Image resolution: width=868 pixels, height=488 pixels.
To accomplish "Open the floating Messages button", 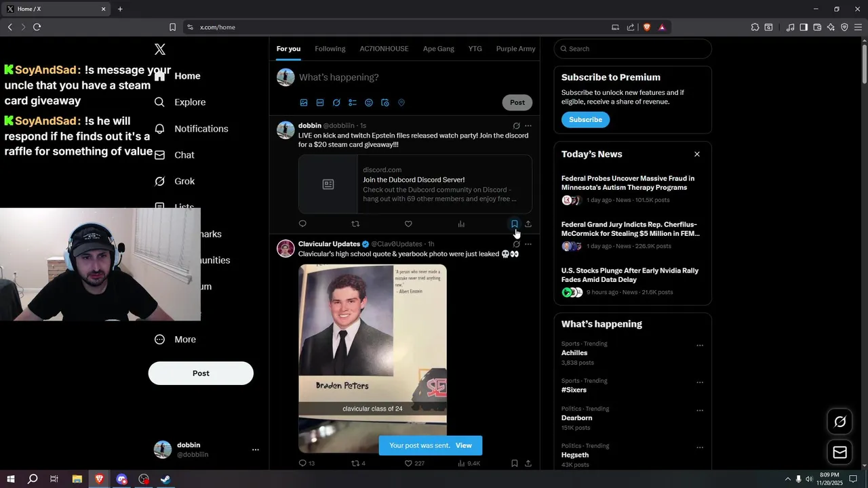I will [840, 452].
